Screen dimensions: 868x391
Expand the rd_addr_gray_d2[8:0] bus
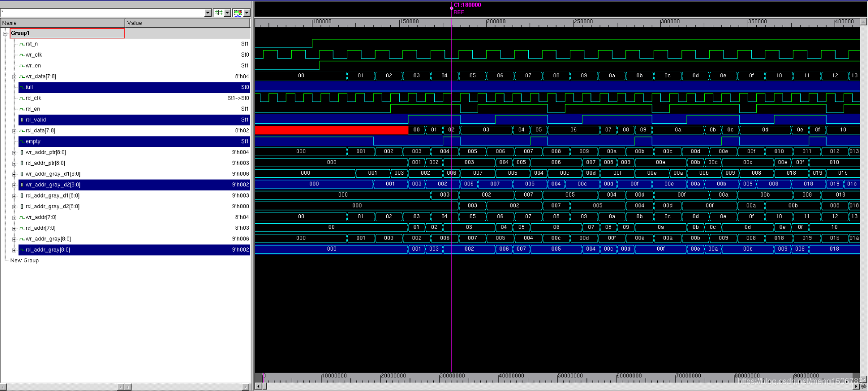tap(14, 207)
